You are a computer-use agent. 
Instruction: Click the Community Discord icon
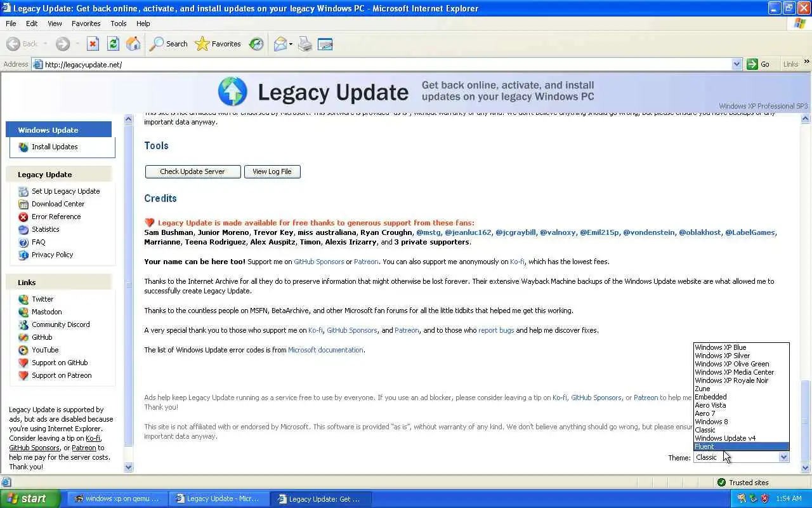23,324
